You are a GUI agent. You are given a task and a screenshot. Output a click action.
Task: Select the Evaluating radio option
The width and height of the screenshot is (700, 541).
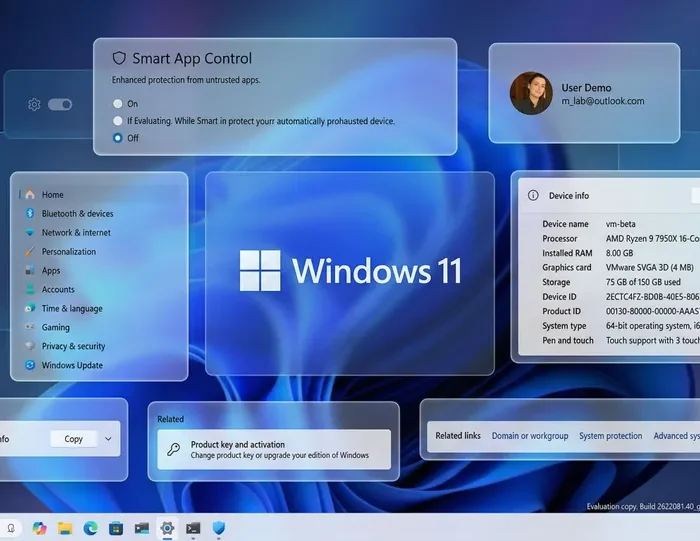(x=117, y=121)
